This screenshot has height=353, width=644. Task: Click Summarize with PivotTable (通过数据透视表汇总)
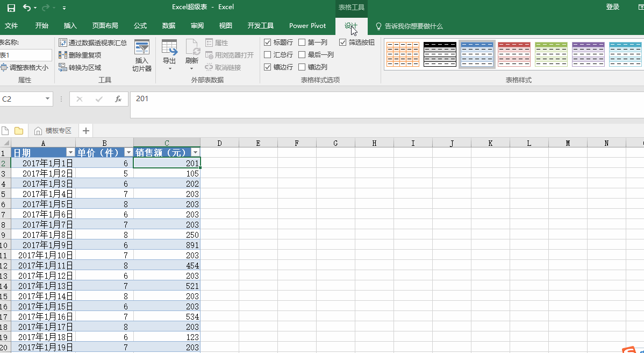pos(93,43)
